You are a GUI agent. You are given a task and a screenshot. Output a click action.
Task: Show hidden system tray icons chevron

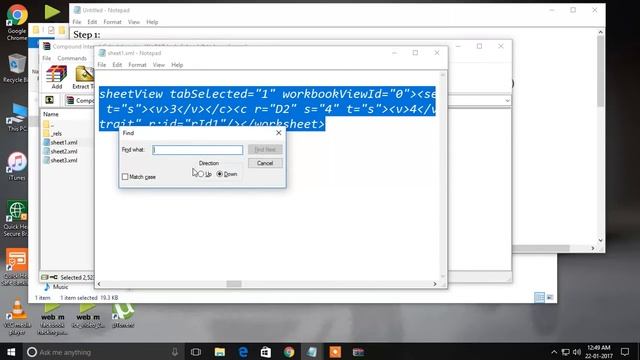[554, 352]
